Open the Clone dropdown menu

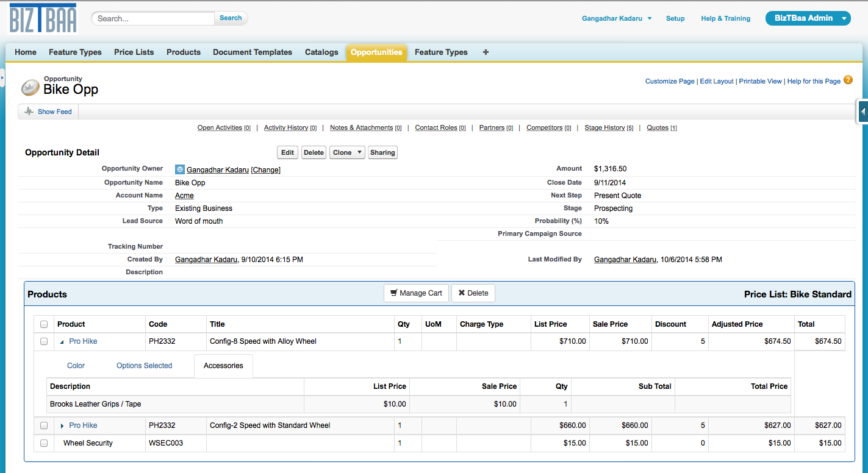pos(359,152)
